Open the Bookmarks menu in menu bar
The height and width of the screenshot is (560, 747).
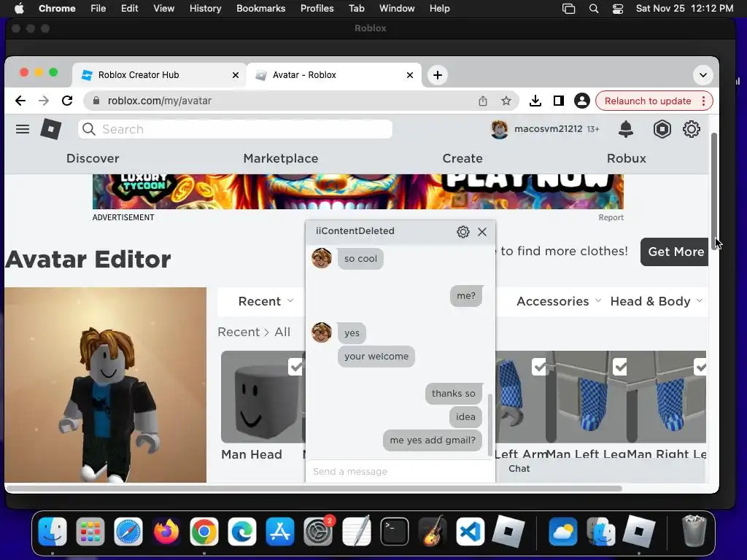(260, 8)
